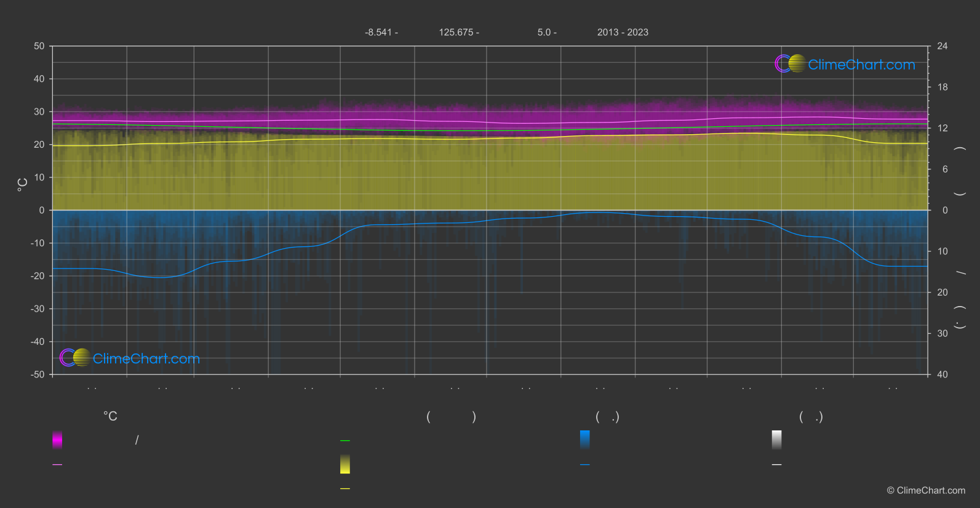Click the blue gradient precipitation legend swatch
Screen dimensions: 980x508
(585, 440)
